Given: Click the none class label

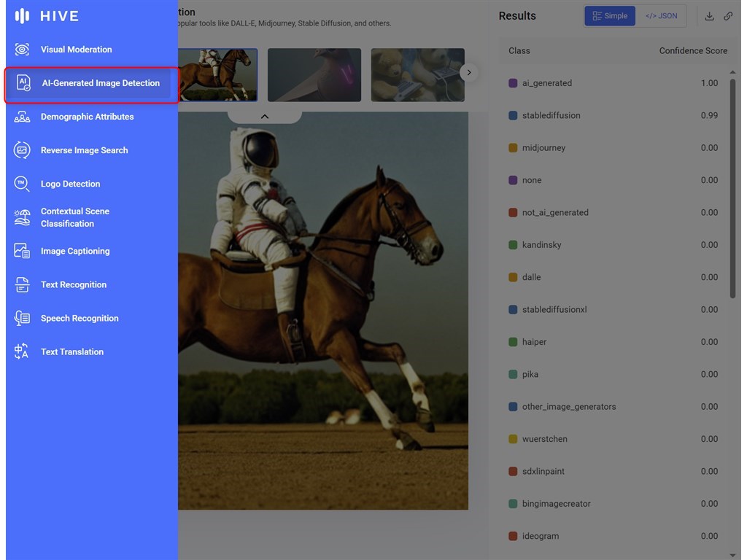Looking at the screenshot, I should 532,181.
